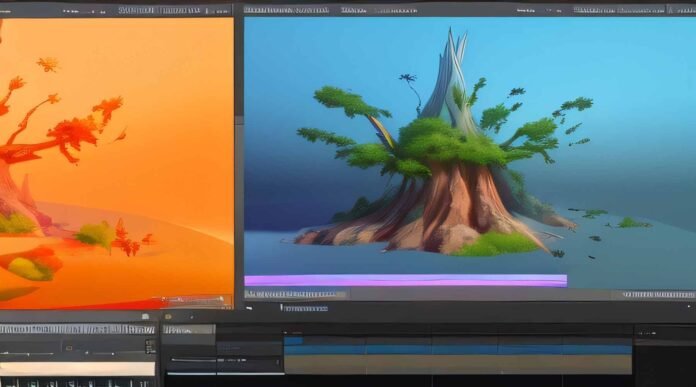The height and width of the screenshot is (387, 696).
Task: Click the cream-colored bar in the bottom-left panel
Action: tap(77, 369)
